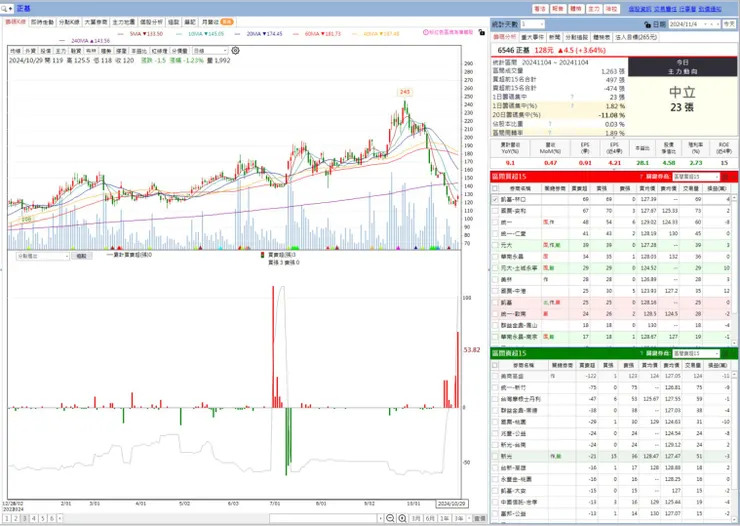
Task: Click the 主力 button in the top bar
Action: 594,9
